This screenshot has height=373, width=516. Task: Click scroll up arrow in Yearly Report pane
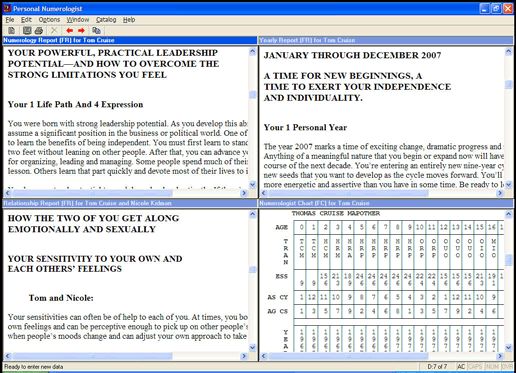click(508, 51)
